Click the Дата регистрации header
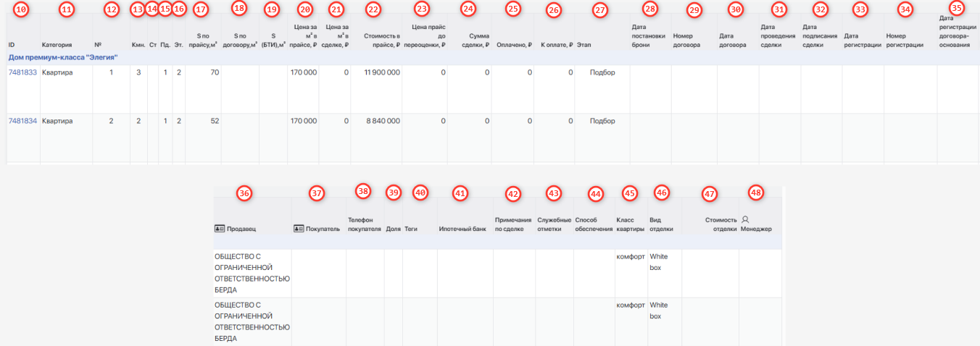This screenshot has height=346, width=980. [x=863, y=40]
